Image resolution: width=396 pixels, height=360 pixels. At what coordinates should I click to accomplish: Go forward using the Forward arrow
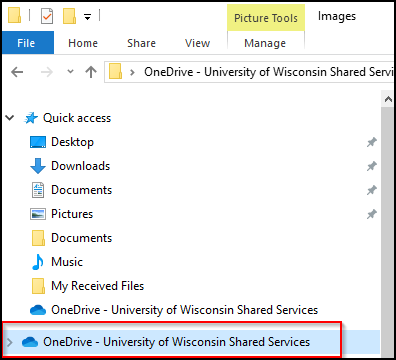click(x=46, y=72)
